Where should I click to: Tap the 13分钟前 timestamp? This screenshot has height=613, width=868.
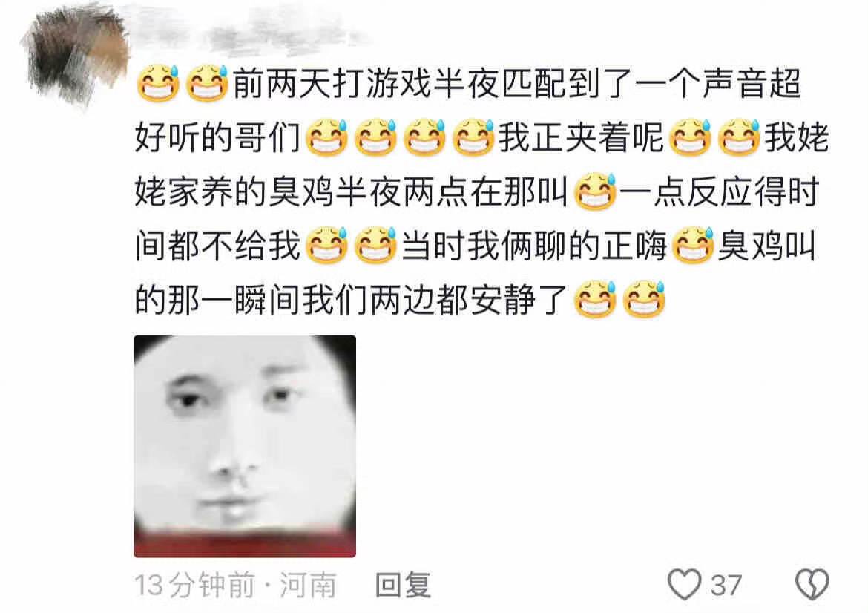pyautogui.click(x=194, y=586)
